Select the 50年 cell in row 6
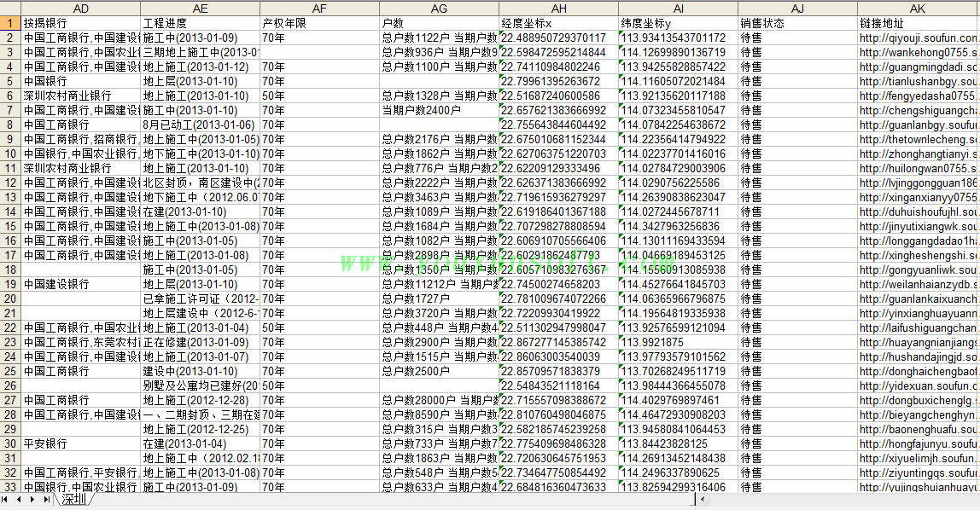Image resolution: width=980 pixels, height=510 pixels. 319,96
